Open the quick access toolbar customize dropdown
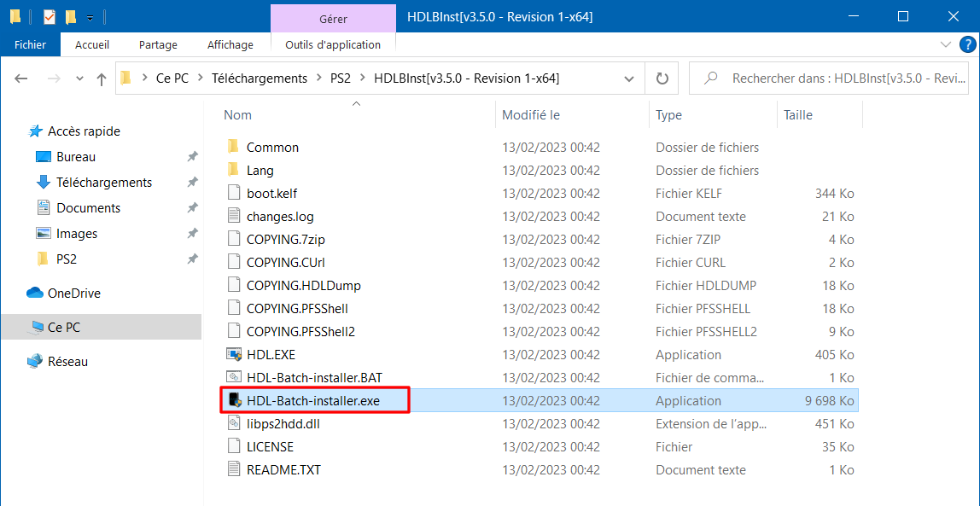980x506 pixels. click(90, 17)
